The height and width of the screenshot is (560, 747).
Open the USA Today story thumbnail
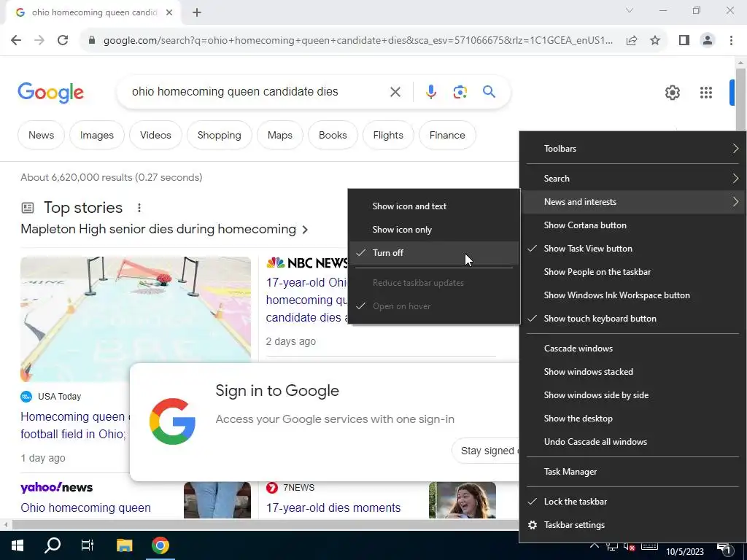135,319
